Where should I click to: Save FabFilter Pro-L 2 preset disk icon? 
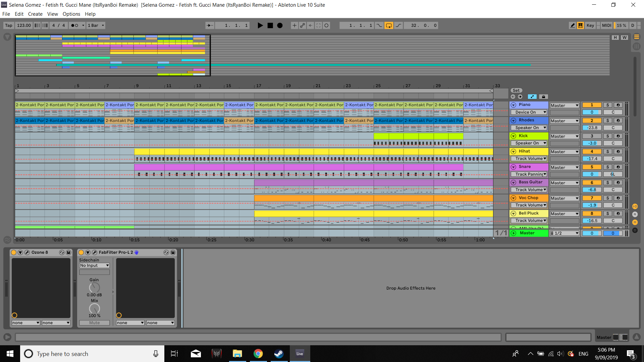[173, 252]
